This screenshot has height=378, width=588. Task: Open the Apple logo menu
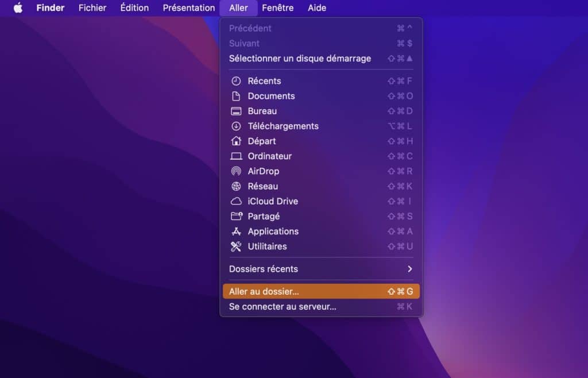click(x=18, y=7)
